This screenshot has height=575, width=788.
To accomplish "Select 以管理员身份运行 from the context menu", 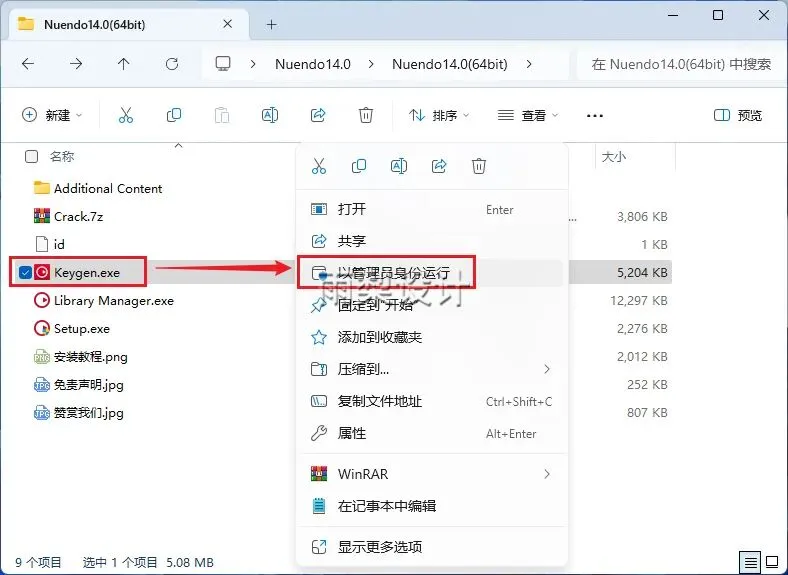I will point(431,273).
